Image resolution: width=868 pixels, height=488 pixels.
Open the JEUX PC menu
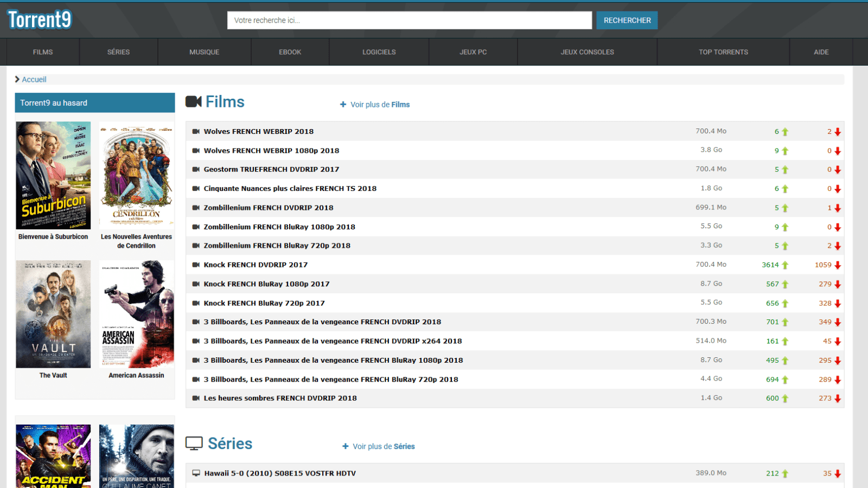[473, 52]
